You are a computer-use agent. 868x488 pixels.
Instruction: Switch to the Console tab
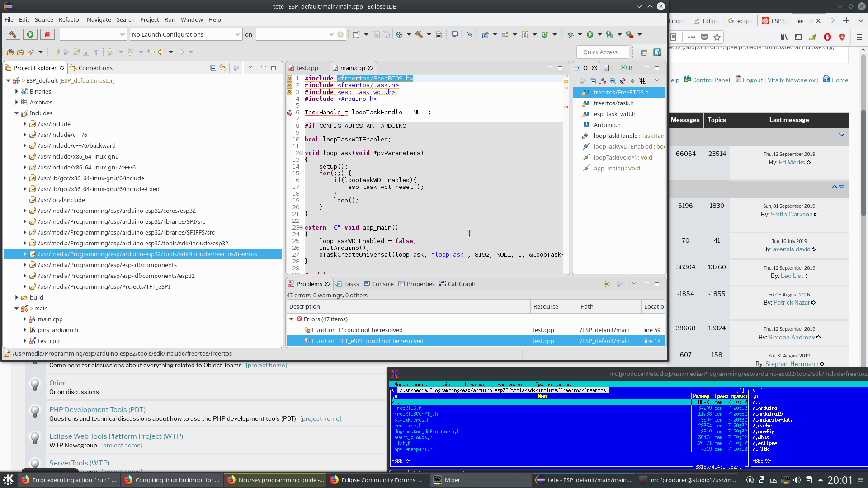click(378, 284)
